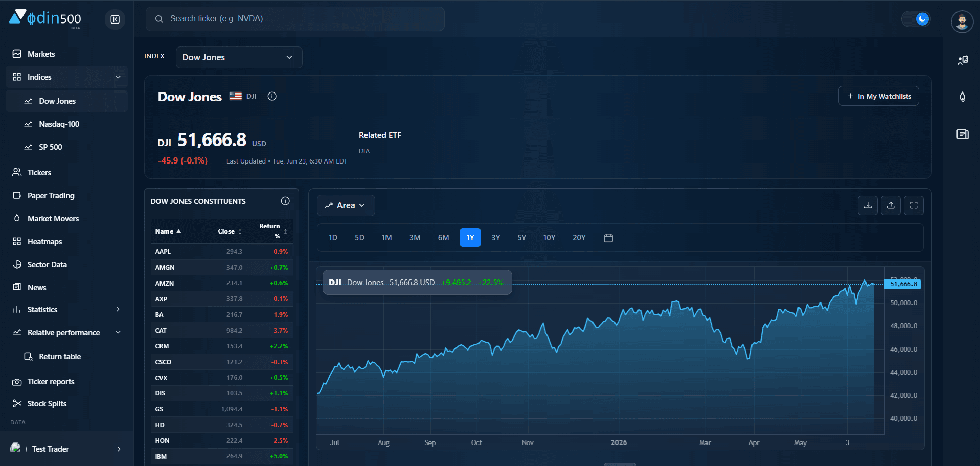Sort constituents by Name column

click(168, 231)
